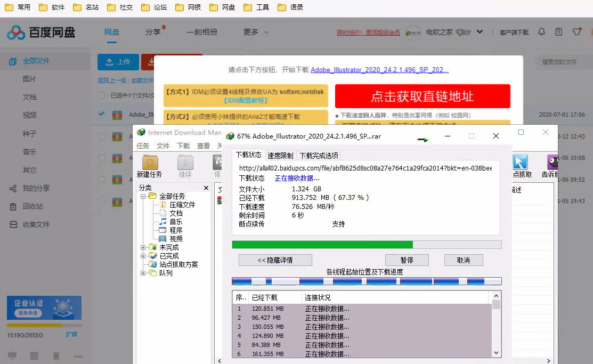The width and height of the screenshot is (593, 364).
Task: Open the 文件 menu in IDM
Action: click(163, 145)
